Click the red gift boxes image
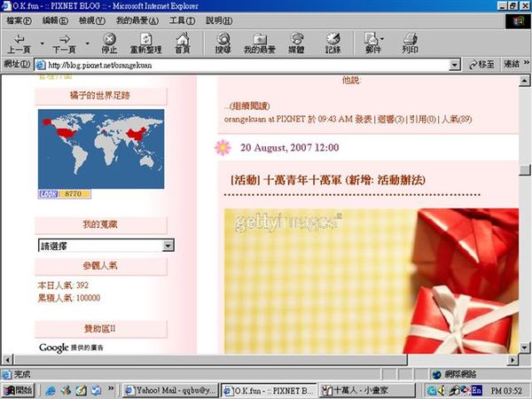Viewport: 532px width, 399px height. [372, 281]
